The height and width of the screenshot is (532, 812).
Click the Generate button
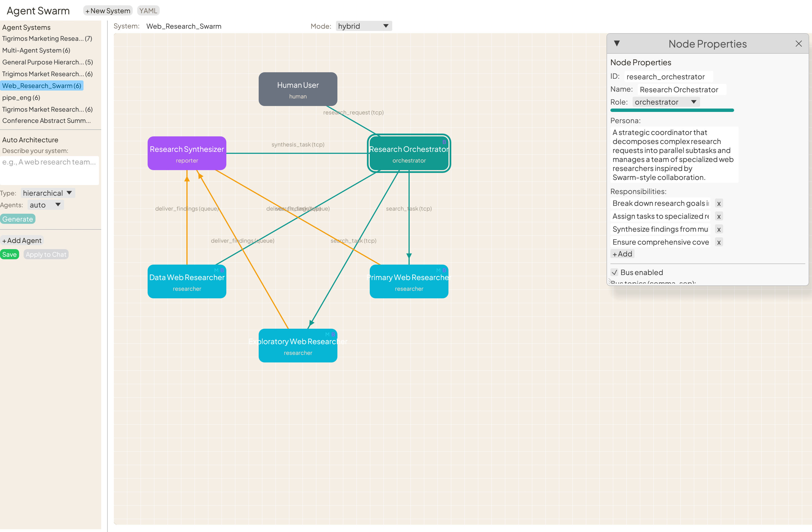pos(18,219)
